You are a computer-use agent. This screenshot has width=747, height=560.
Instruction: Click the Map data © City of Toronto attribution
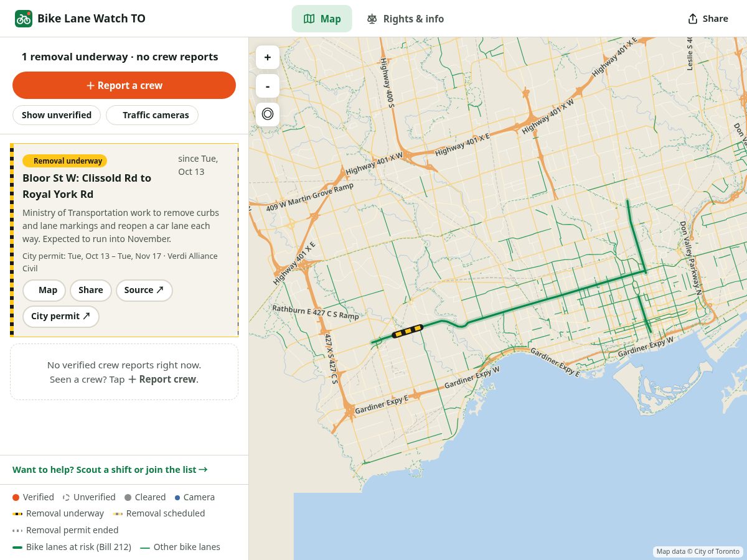coord(697,551)
